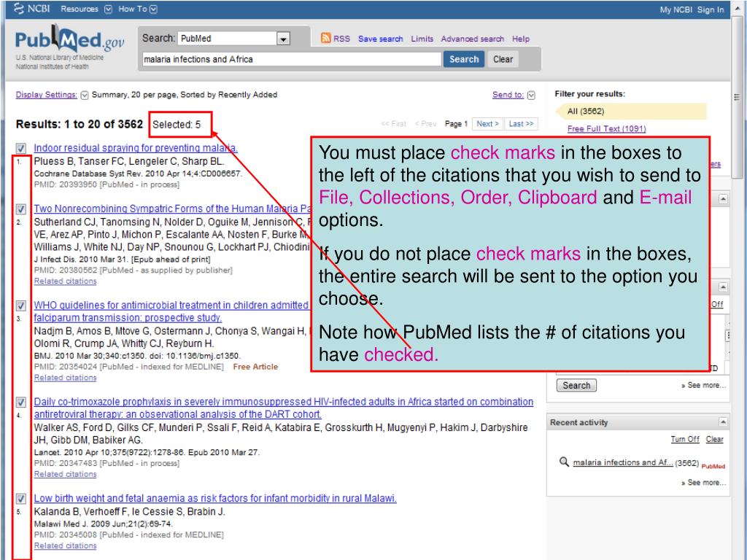747x560 pixels.
Task: Open the Low birth weight and fetal anaemia article
Action: click(x=215, y=499)
